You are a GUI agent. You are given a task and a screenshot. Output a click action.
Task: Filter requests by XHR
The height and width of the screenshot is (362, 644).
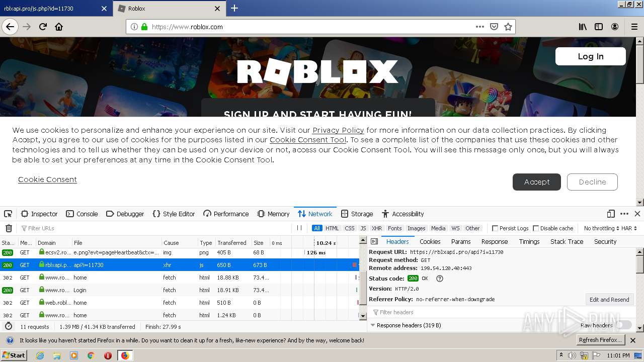(377, 228)
